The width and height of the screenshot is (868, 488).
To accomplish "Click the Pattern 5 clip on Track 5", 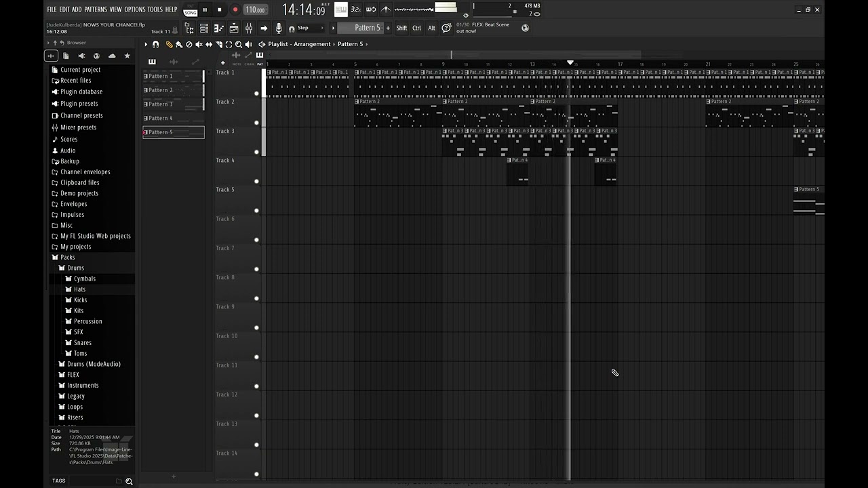I will tap(809, 201).
